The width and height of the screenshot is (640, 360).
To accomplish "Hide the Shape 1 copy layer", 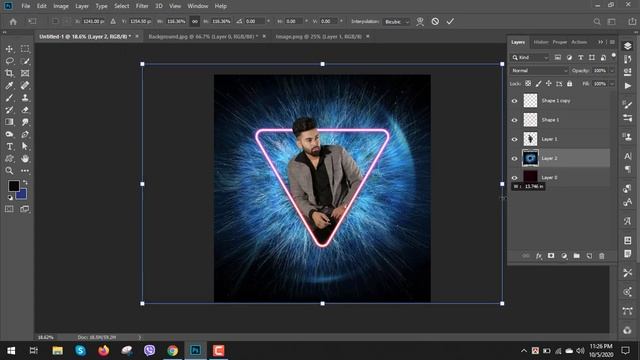I will 514,101.
